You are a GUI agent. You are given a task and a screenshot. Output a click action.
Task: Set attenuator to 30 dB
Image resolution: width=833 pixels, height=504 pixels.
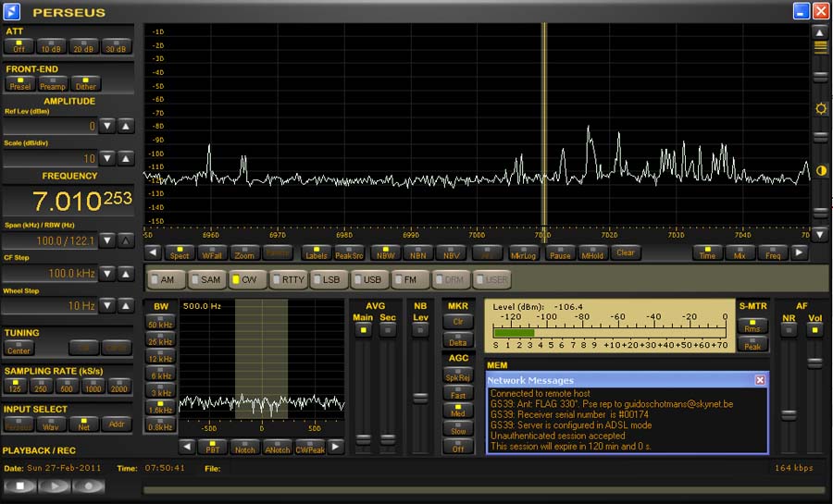116,46
